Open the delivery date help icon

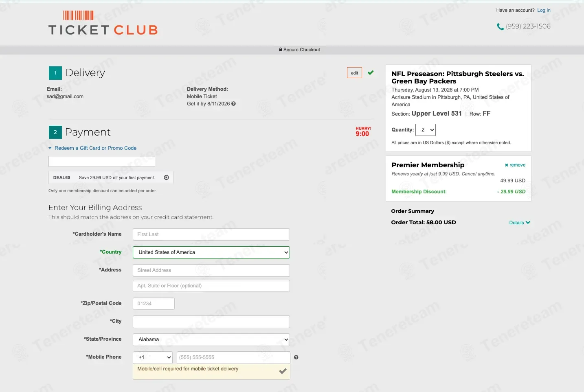(233, 104)
